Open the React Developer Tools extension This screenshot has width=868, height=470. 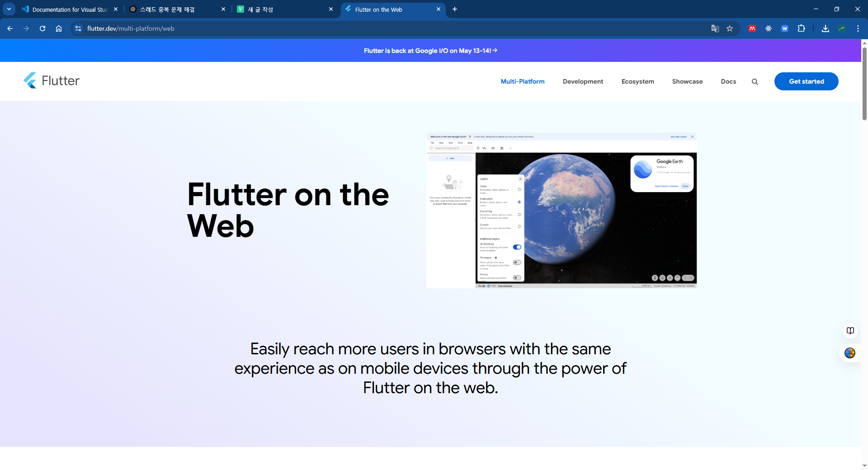769,28
